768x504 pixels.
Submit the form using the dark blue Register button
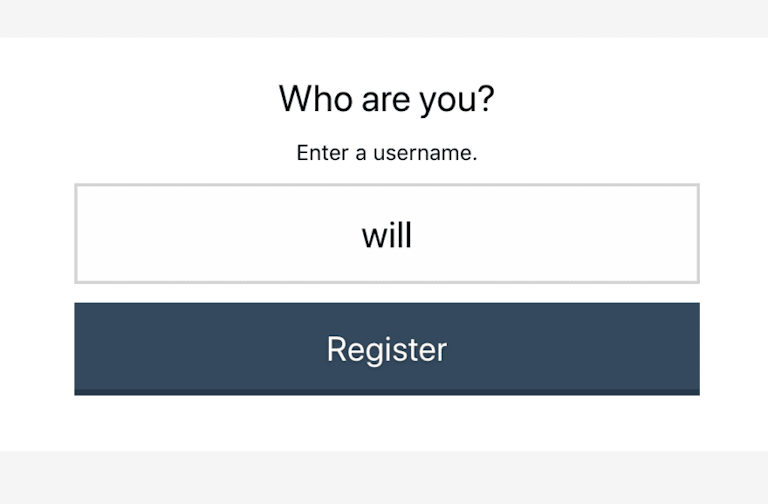[x=387, y=349]
